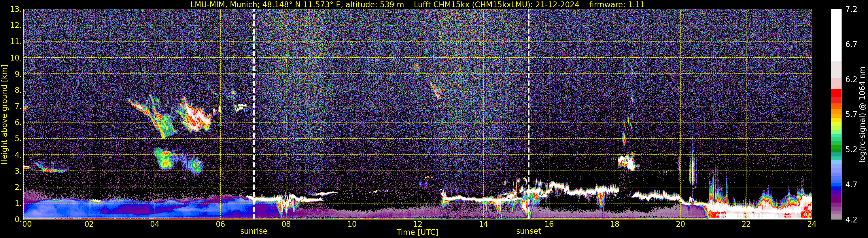Click the "Height above ground [km]" axis title
This screenshot has width=868, height=238.
[4, 114]
